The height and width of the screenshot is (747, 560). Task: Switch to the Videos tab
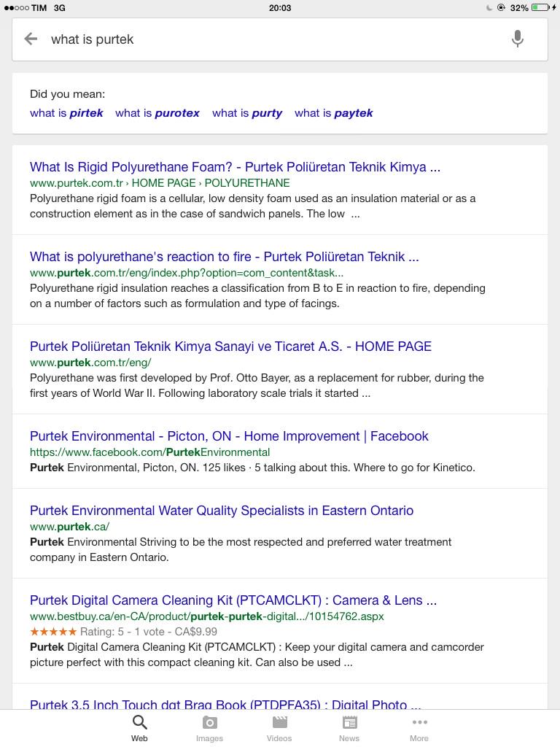pyautogui.click(x=279, y=729)
